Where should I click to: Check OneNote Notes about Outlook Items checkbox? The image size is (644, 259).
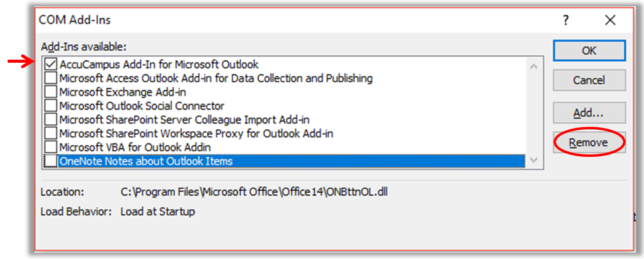tap(51, 161)
